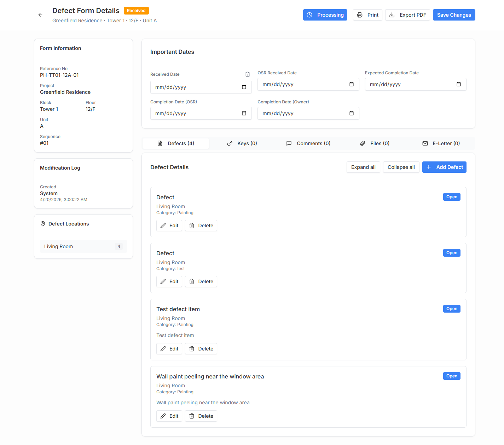Image resolution: width=504 pixels, height=445 pixels.
Task: Click the Wall paint peeling near the window area title
Action: (x=210, y=376)
